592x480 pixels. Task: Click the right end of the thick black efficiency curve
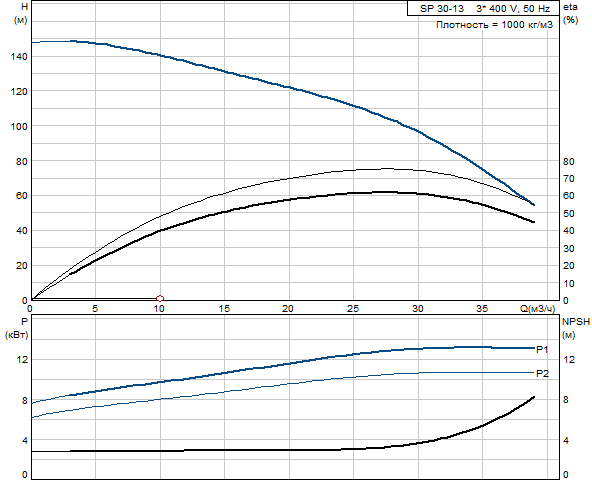pyautogui.click(x=533, y=222)
